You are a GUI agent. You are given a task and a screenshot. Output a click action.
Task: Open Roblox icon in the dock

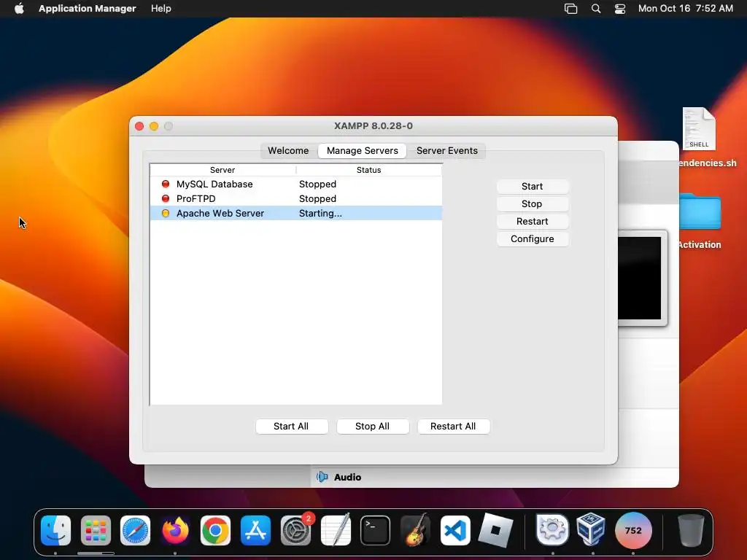click(x=495, y=530)
